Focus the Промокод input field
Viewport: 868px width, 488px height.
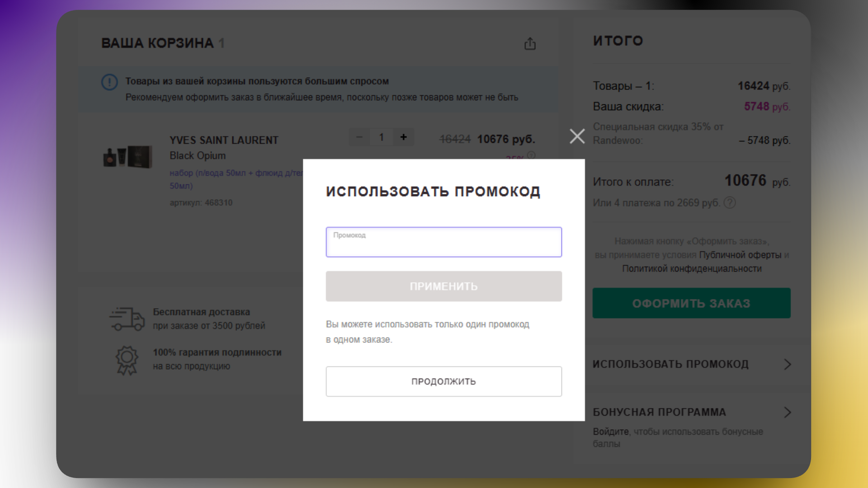443,243
